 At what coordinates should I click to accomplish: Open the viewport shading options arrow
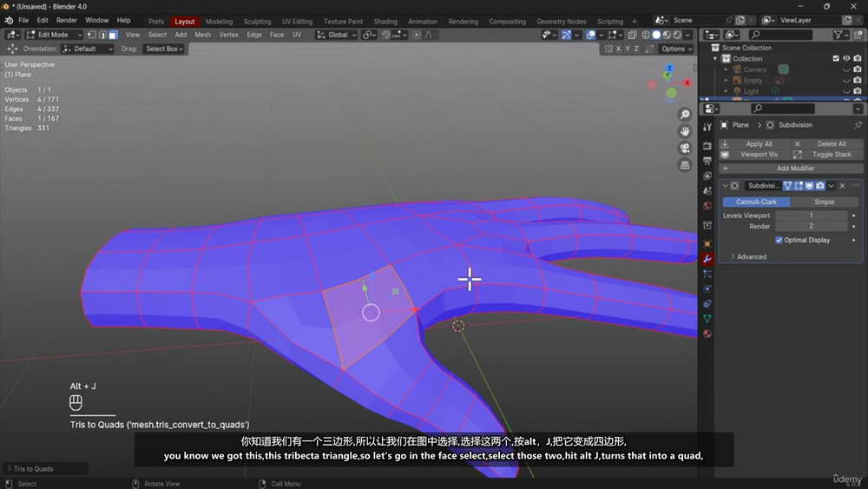coord(687,35)
